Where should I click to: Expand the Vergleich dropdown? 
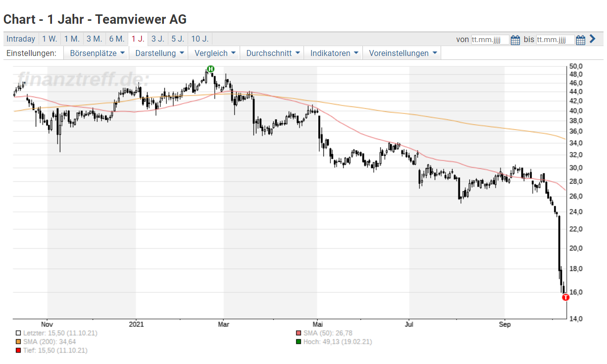click(x=214, y=53)
